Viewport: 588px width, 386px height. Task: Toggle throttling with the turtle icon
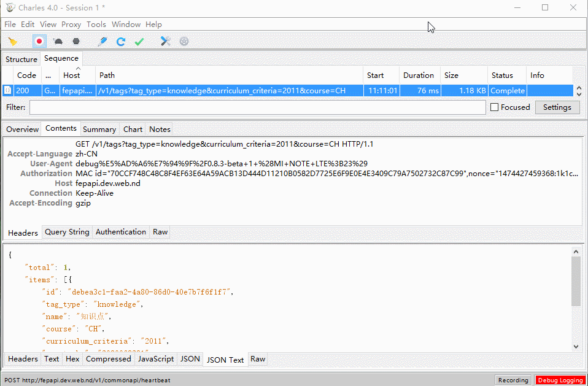click(x=57, y=41)
